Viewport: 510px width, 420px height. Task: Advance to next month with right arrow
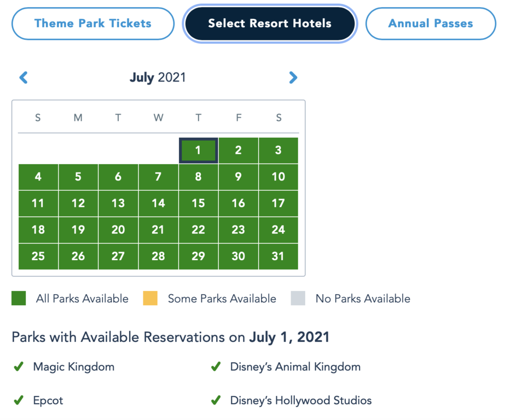pyautogui.click(x=293, y=78)
